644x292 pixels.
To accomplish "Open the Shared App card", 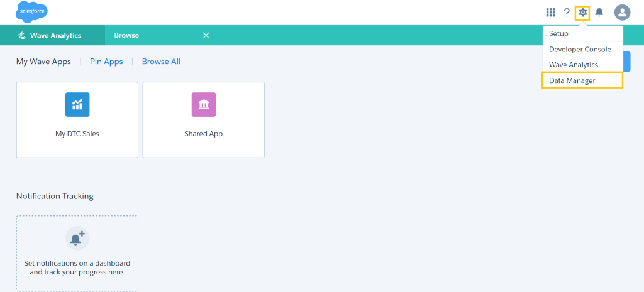I will pos(204,120).
